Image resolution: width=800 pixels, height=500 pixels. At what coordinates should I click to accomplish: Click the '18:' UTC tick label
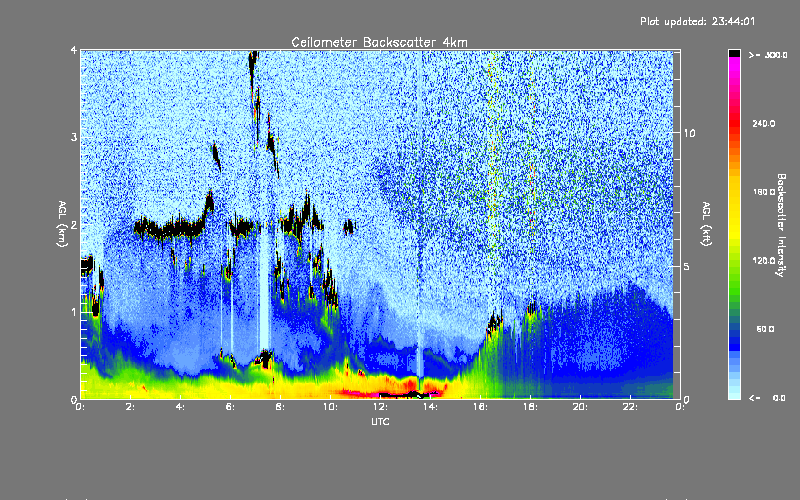[x=531, y=407]
